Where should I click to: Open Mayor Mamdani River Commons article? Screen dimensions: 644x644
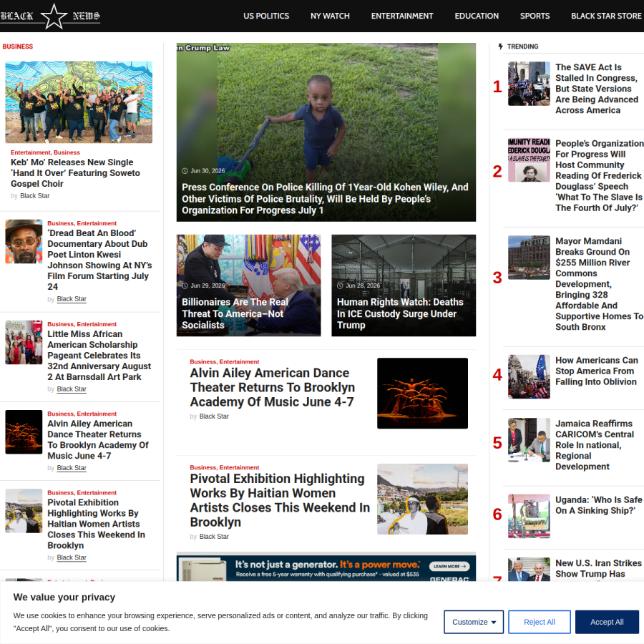pos(599,284)
